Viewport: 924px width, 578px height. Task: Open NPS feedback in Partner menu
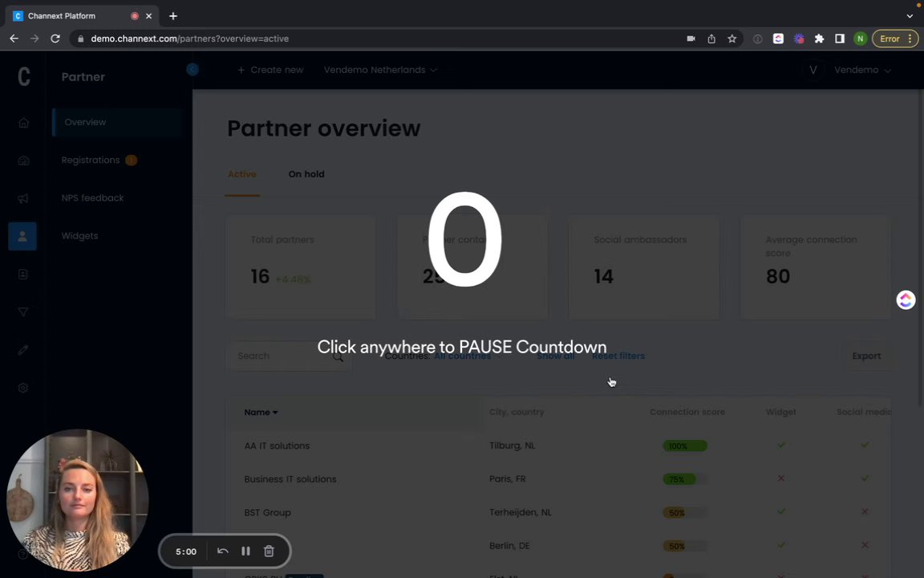[92, 197]
